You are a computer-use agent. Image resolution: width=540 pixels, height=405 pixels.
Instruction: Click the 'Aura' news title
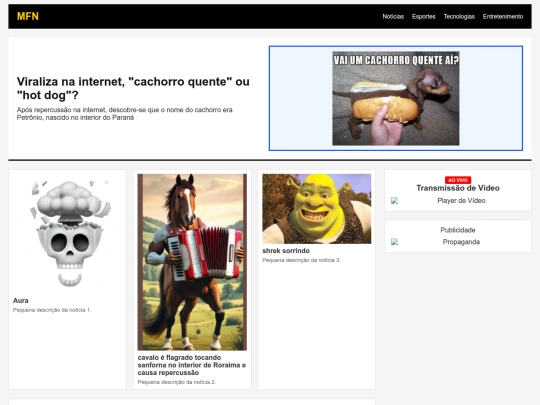(21, 300)
